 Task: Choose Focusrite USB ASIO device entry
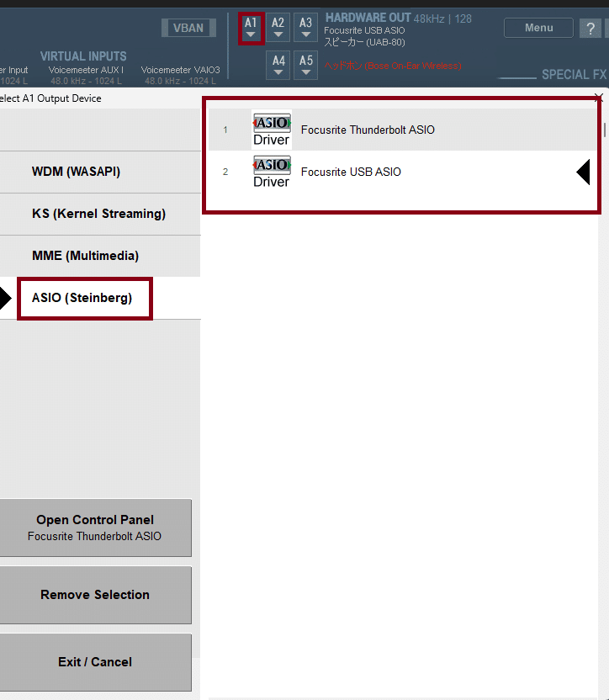pos(402,172)
